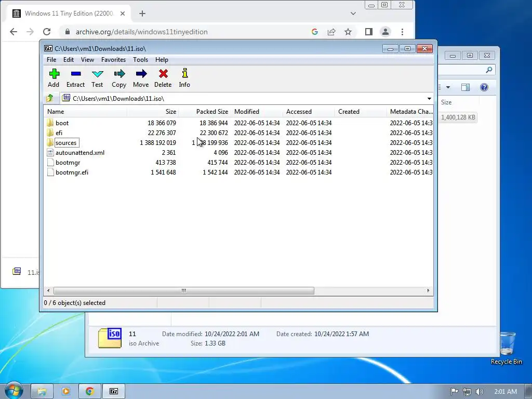Click the Windows Start orb

coord(14,391)
